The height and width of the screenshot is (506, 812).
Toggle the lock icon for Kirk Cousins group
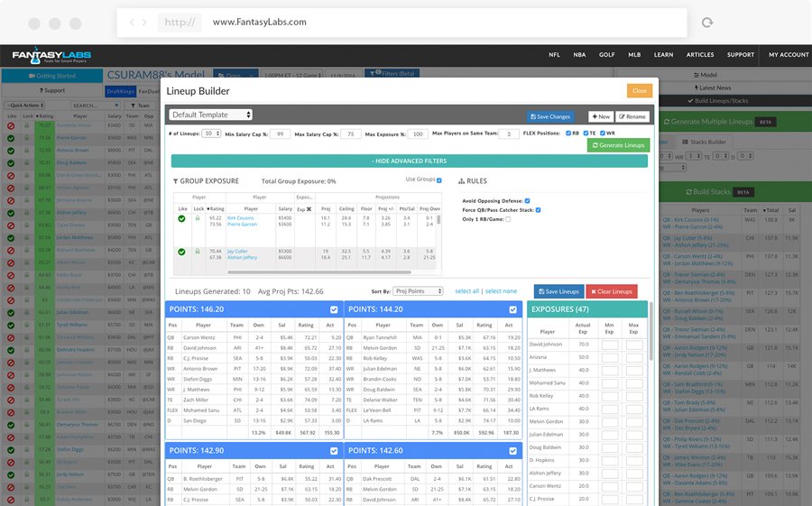coord(198,218)
